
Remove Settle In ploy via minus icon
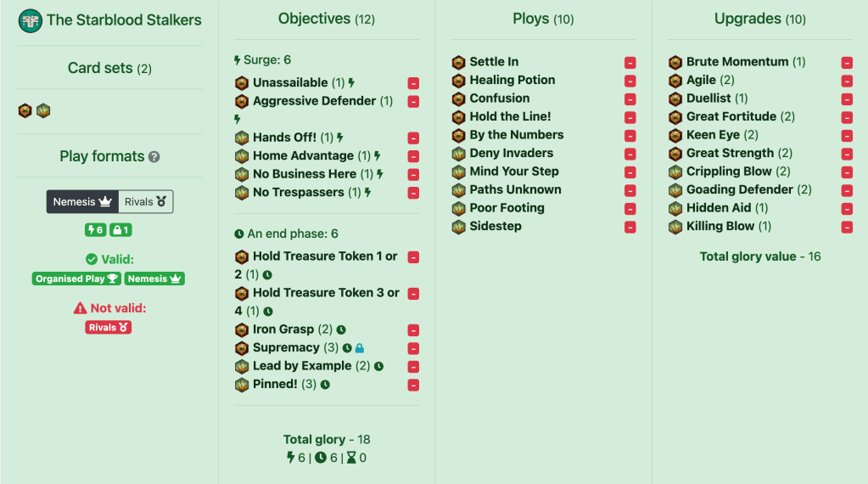(x=630, y=63)
